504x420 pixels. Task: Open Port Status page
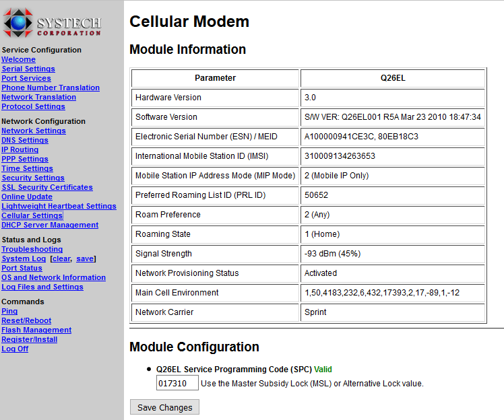click(22, 268)
